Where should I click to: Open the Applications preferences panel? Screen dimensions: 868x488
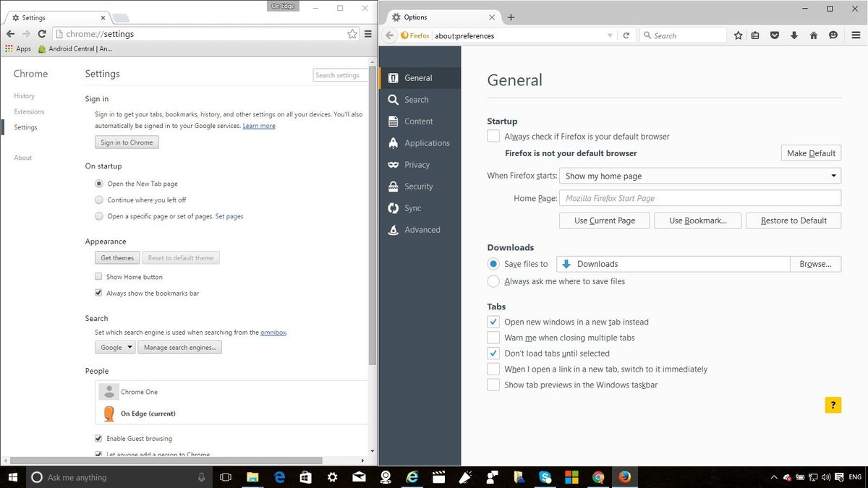[427, 142]
